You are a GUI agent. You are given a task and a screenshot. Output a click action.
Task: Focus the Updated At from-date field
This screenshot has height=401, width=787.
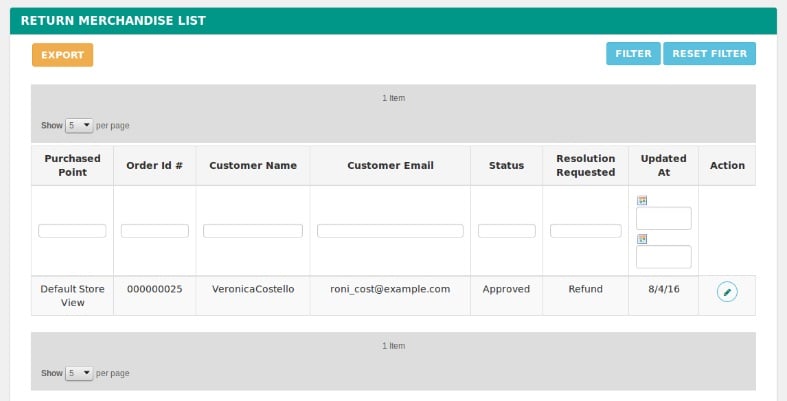[x=664, y=218]
